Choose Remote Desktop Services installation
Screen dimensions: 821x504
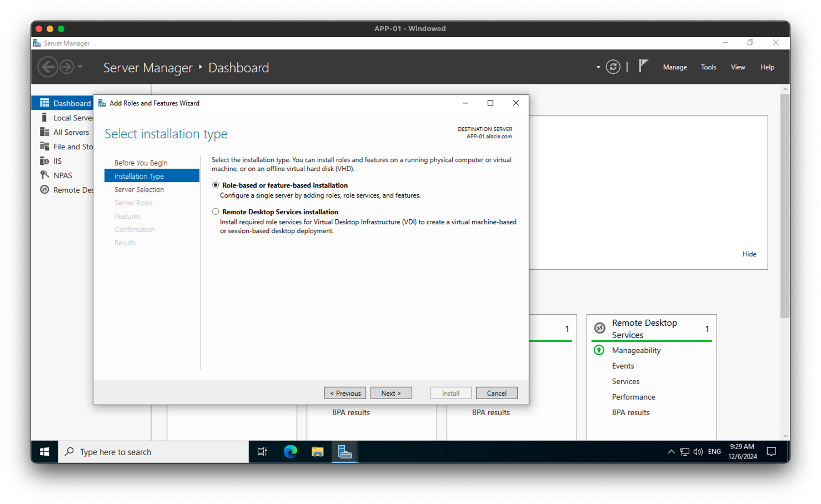click(x=216, y=211)
